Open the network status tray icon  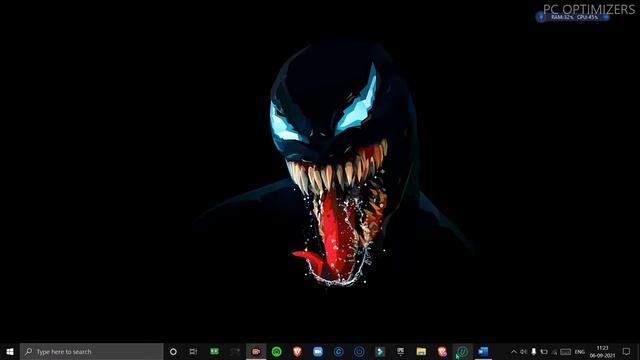point(554,352)
